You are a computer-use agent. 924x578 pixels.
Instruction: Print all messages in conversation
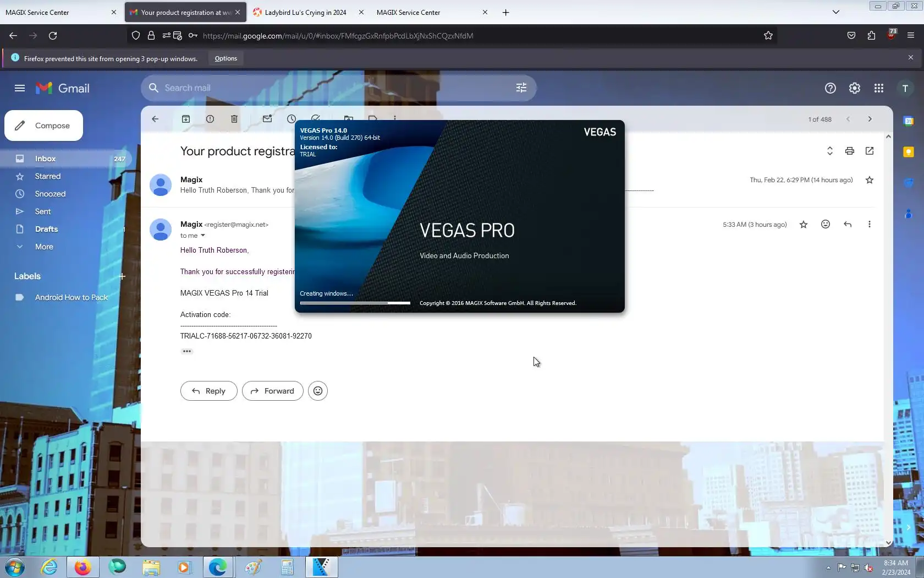[x=850, y=151]
